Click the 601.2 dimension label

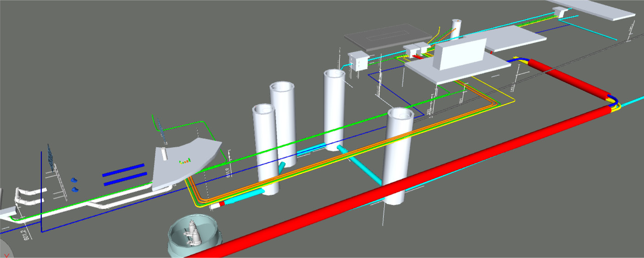[x=26, y=234]
